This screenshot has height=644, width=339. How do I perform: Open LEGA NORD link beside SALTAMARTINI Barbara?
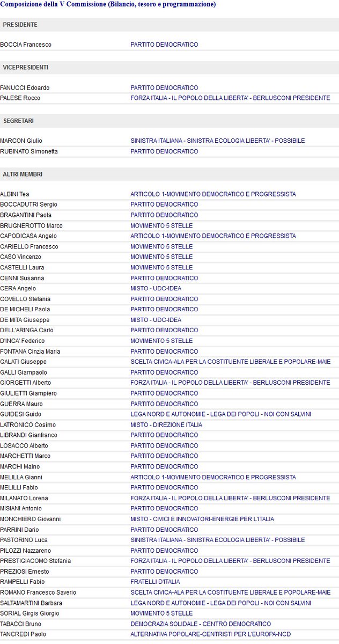click(x=221, y=603)
